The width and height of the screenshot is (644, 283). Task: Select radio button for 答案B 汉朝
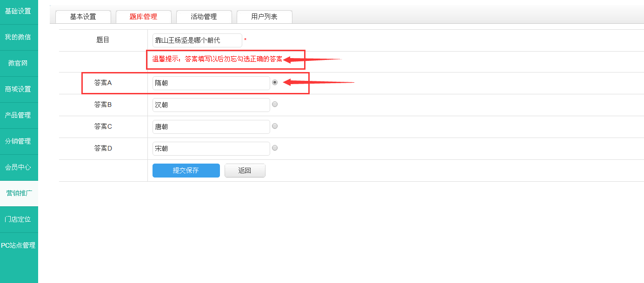point(275,104)
